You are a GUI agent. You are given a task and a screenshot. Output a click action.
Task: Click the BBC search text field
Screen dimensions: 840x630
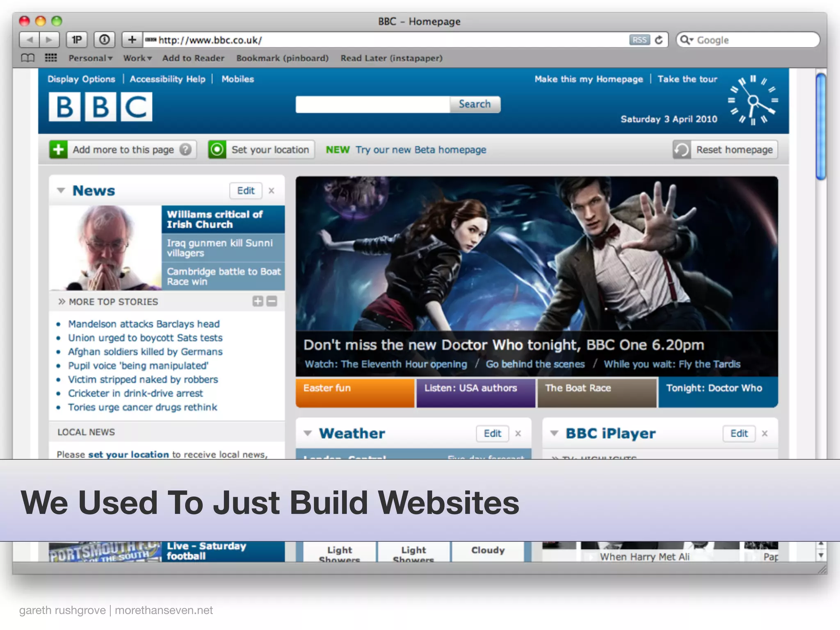tap(373, 104)
